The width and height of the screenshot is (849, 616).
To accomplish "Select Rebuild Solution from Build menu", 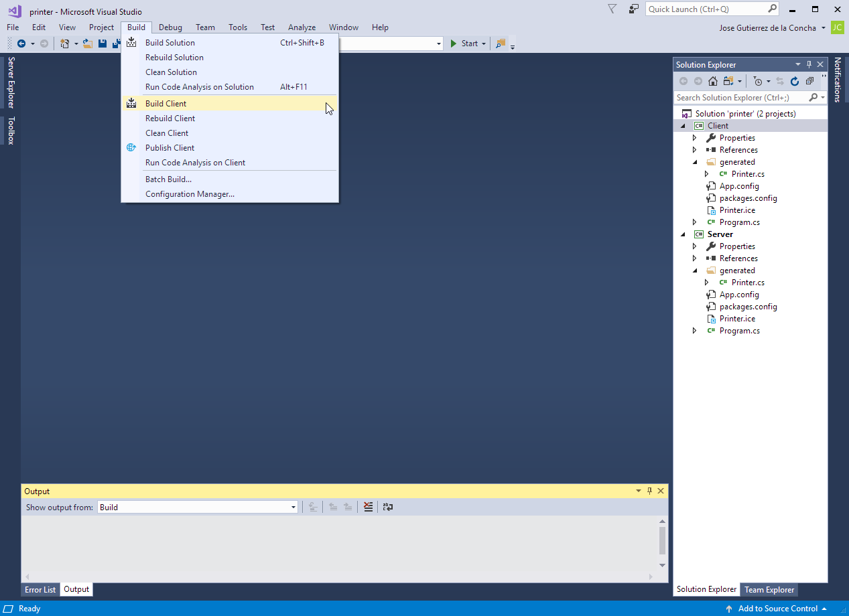I will [174, 58].
